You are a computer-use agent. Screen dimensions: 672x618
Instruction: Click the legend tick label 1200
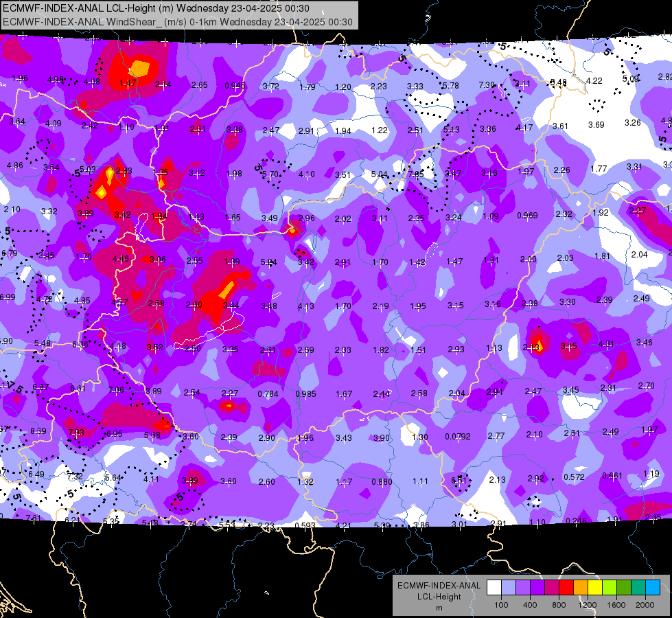[x=588, y=605]
